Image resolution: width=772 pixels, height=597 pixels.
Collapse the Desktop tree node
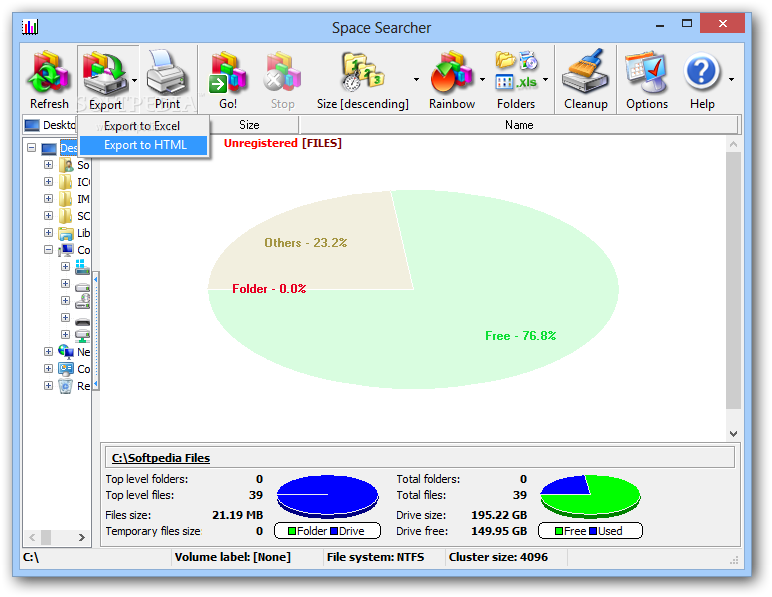click(x=32, y=148)
